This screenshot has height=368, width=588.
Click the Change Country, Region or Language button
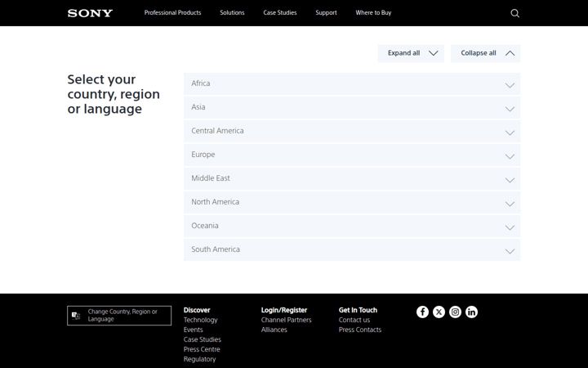coord(119,316)
